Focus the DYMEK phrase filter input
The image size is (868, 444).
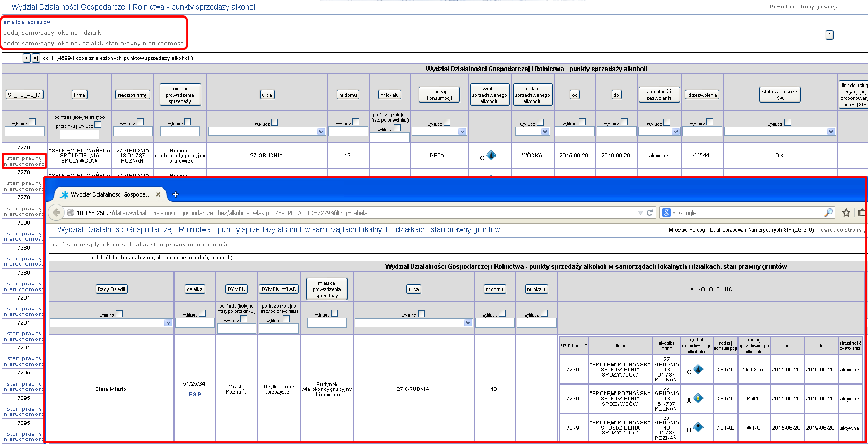237,328
